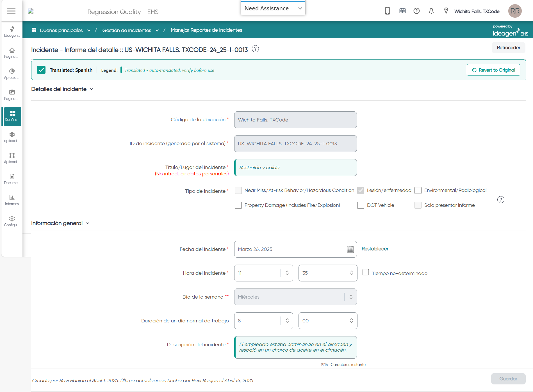Click the "Regression Quality - EHS" header text

point(123,12)
